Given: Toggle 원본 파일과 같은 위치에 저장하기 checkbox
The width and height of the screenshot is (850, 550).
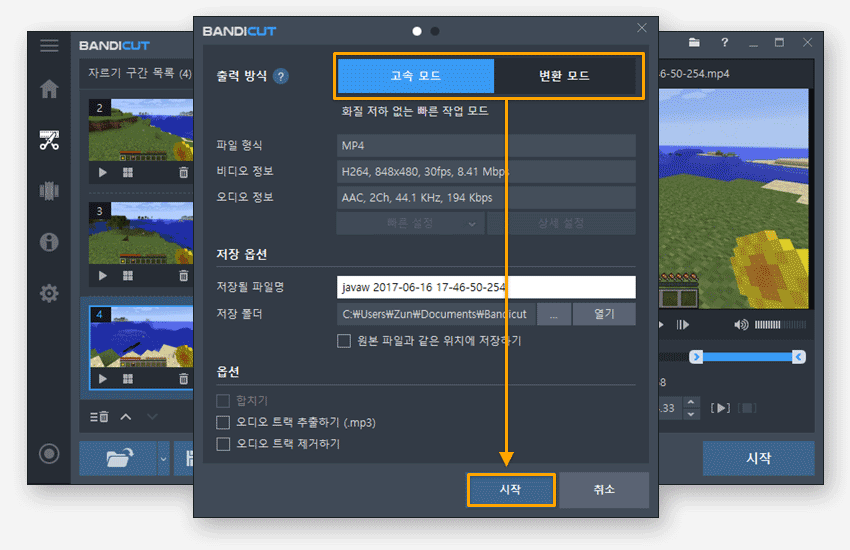Looking at the screenshot, I should coord(344,341).
